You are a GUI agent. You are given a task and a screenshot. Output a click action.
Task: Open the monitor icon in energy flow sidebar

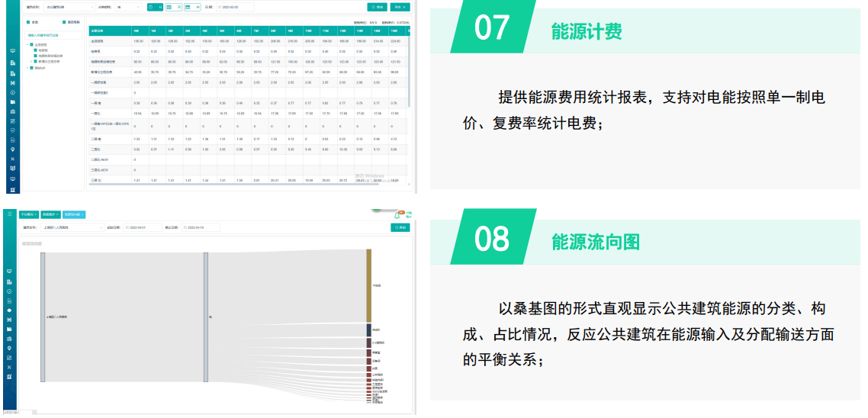[9, 272]
